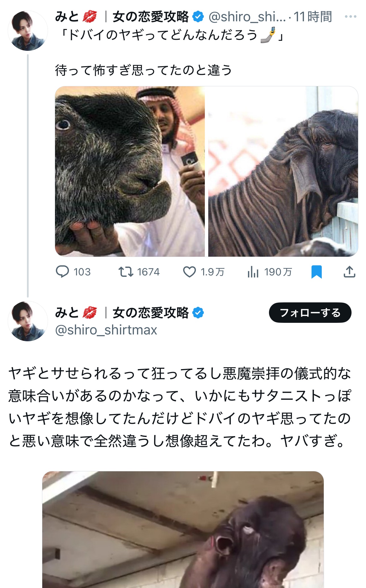Tap the repost icon showing 1674
The width and height of the screenshot is (366, 588).
coord(126,272)
